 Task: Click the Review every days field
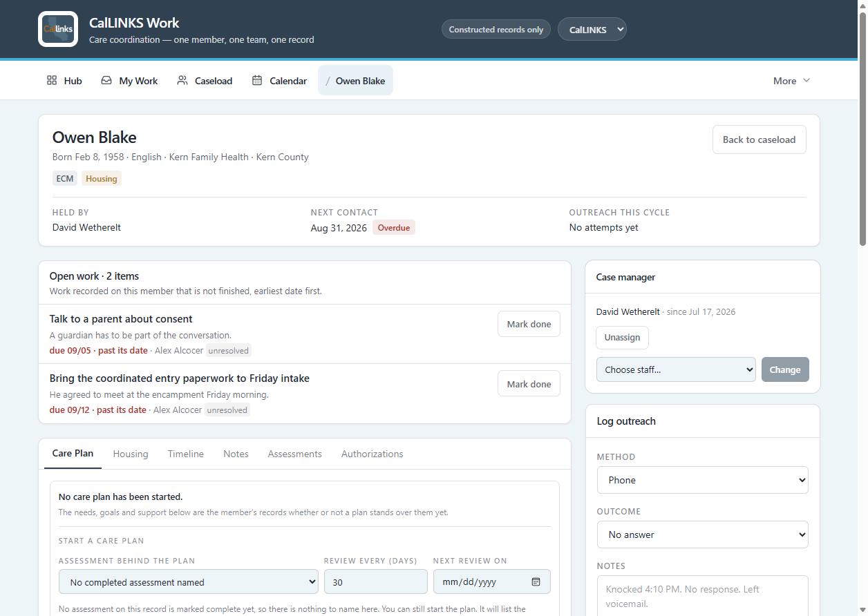click(x=376, y=581)
